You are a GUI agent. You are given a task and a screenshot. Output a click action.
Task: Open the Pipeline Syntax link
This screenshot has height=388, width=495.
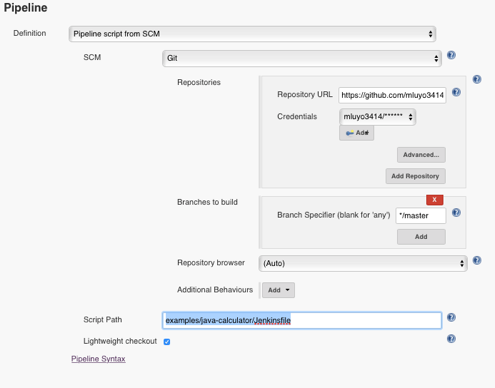(98, 359)
